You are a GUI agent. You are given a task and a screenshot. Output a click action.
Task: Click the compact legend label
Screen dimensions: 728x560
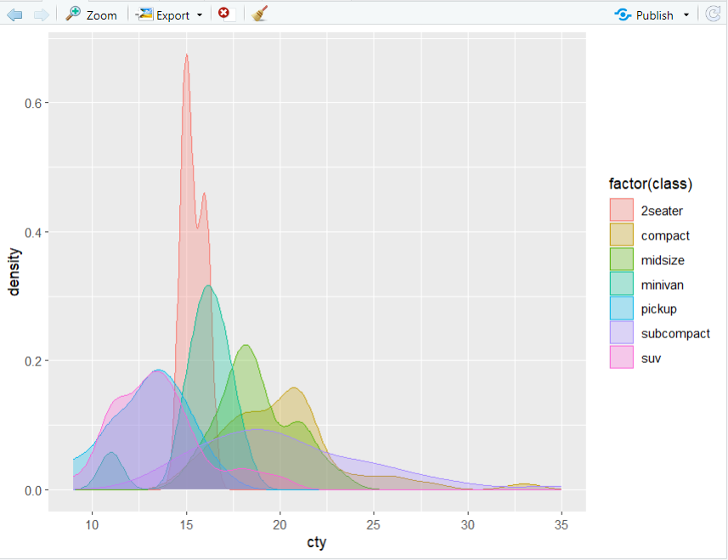665,236
